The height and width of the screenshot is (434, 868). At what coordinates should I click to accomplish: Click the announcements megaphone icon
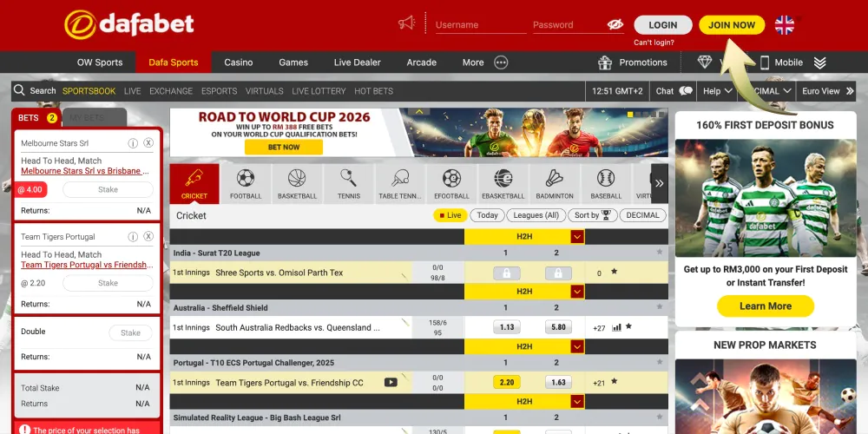(407, 24)
